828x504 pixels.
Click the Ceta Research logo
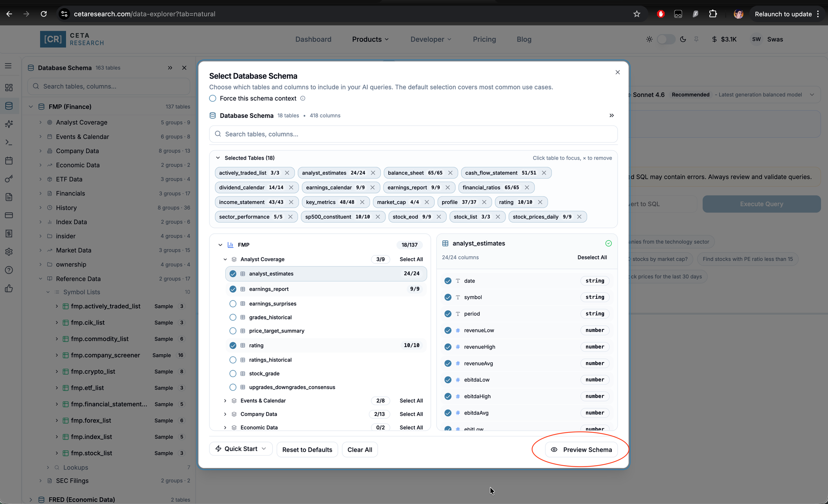coord(72,39)
